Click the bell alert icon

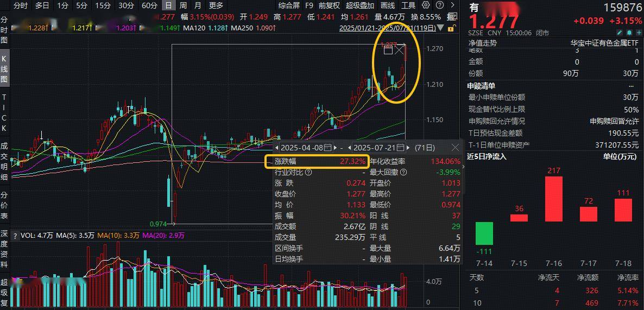[x=629, y=33]
